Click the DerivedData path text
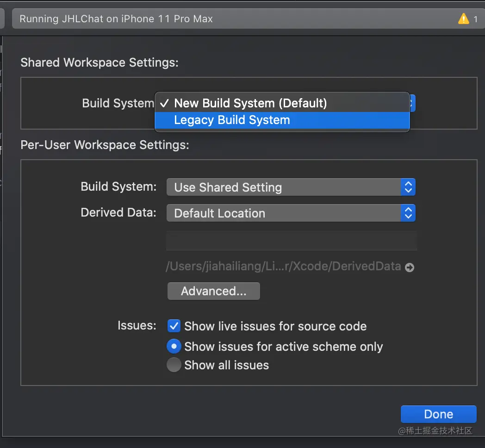This screenshot has height=448, width=485. coord(284,266)
